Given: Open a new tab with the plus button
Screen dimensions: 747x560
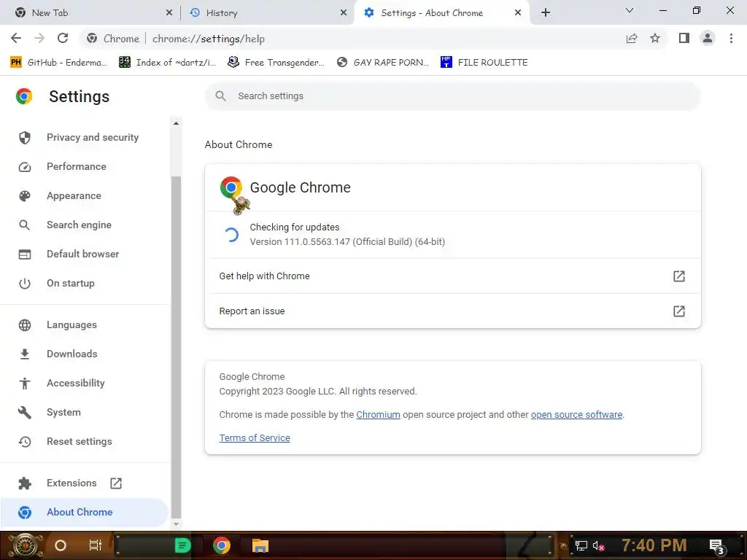Looking at the screenshot, I should coord(546,13).
